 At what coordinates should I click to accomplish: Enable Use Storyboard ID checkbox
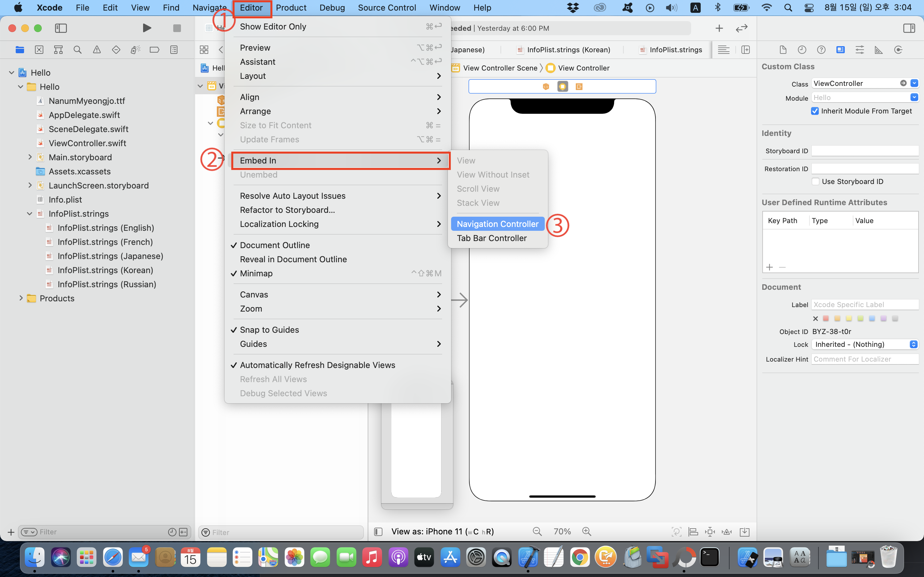(816, 182)
